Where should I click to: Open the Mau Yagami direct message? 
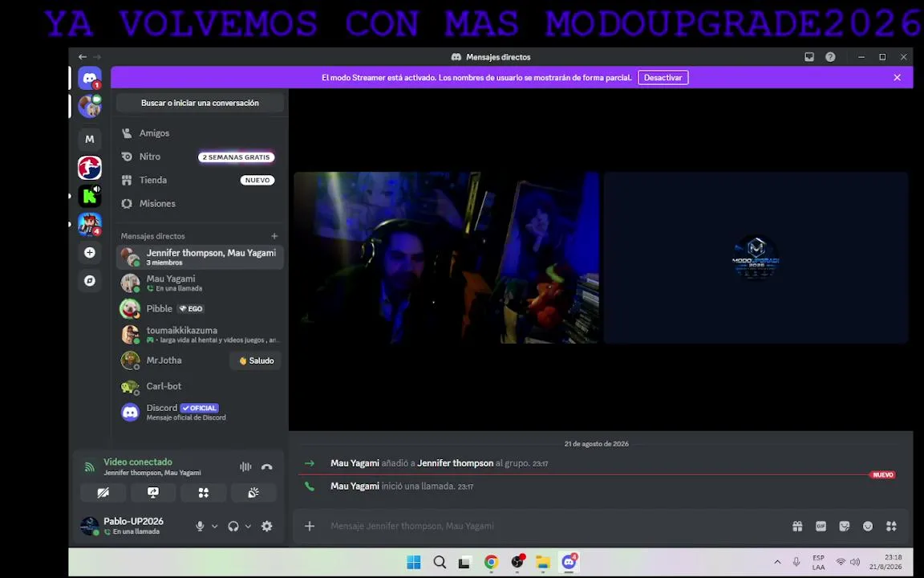point(200,283)
